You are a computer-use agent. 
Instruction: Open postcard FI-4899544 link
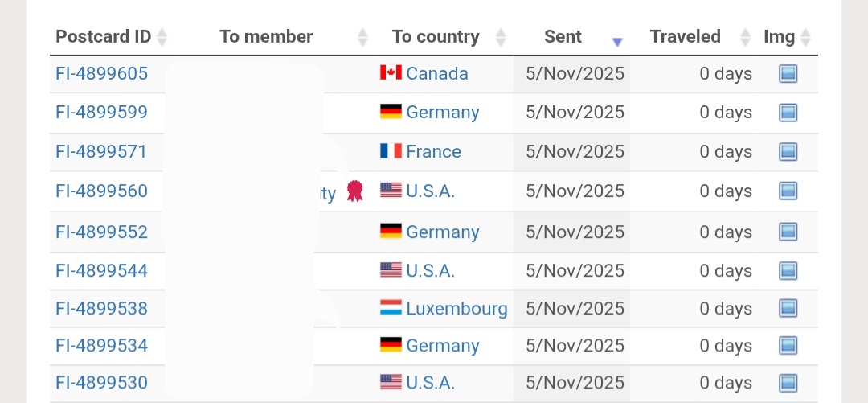(x=101, y=271)
